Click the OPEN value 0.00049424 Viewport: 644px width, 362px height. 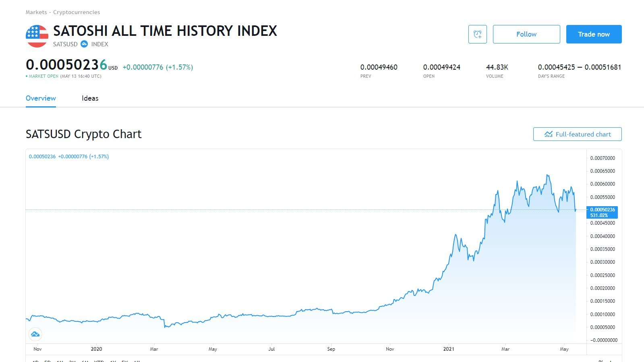[441, 67]
